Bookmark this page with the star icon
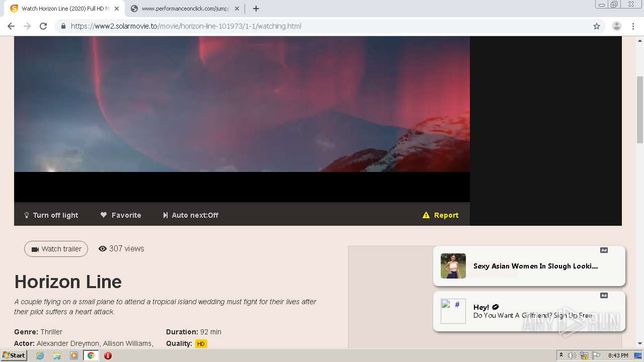Screen dimensions: 644x362 tap(597, 26)
